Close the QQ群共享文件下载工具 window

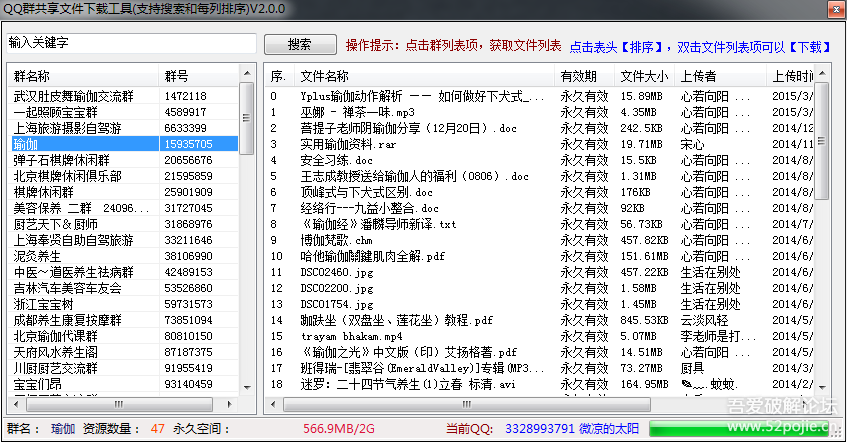coord(828,8)
